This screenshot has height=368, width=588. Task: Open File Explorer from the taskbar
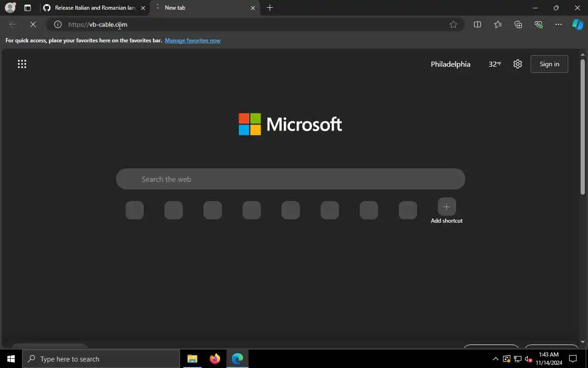click(192, 359)
